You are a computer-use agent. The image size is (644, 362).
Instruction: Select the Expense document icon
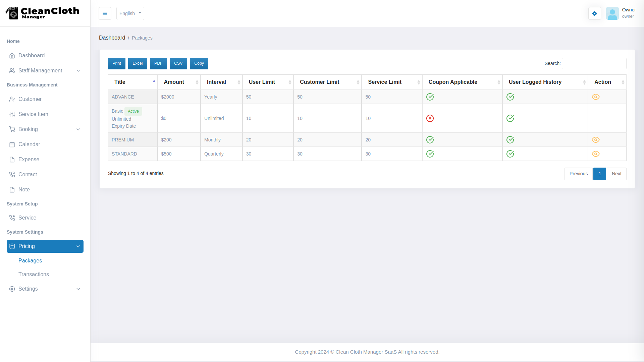point(12,159)
